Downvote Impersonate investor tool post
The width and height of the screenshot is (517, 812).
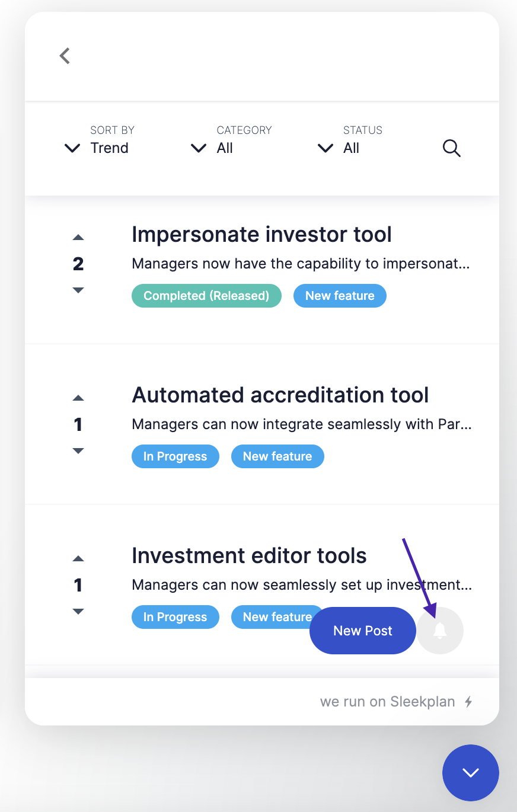coord(78,290)
